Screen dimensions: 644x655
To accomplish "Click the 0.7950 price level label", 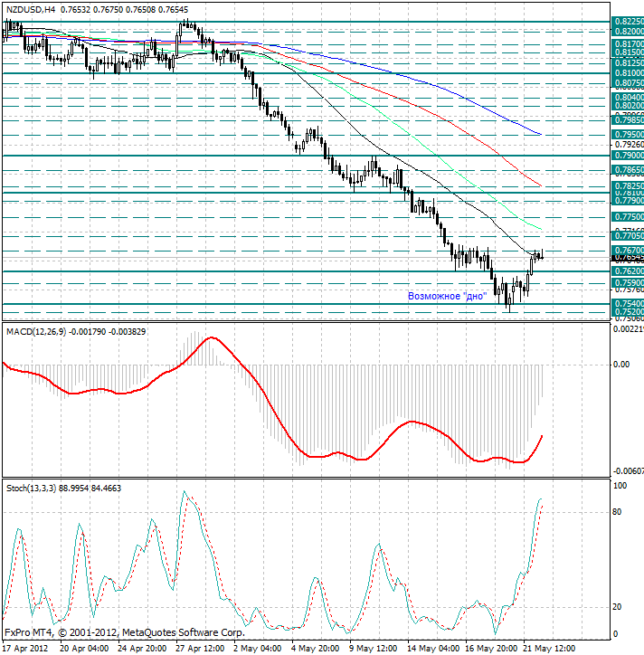I will (x=628, y=135).
